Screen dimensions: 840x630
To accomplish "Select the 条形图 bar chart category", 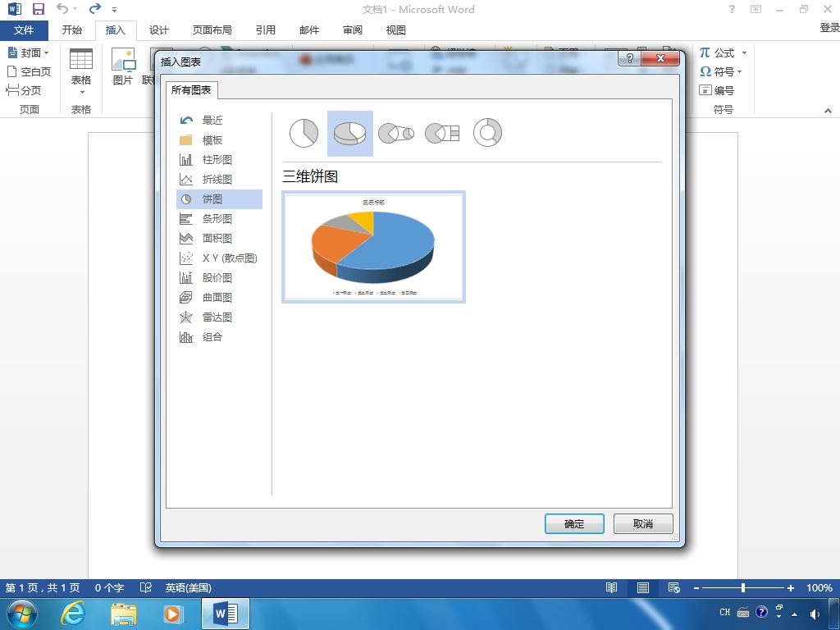I will point(220,218).
